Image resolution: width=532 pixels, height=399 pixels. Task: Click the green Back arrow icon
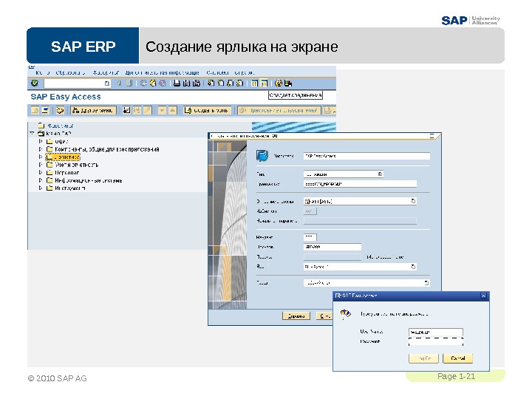(143, 83)
